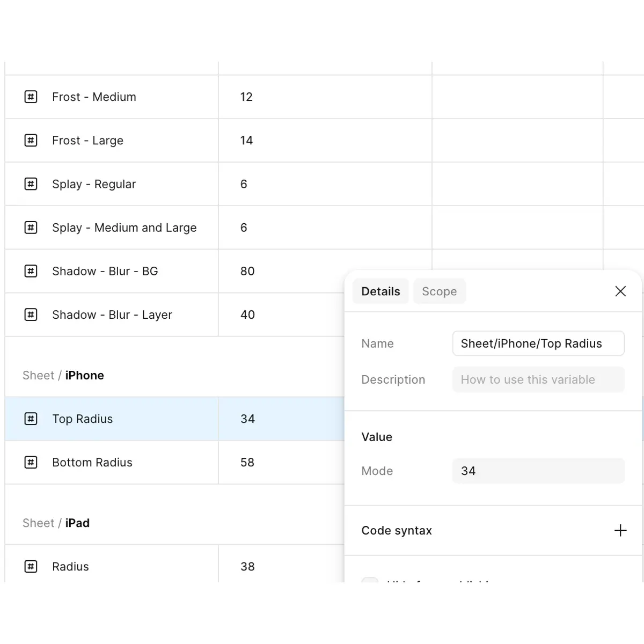The width and height of the screenshot is (644, 644).
Task: Select the Top Radius variable name
Action: click(x=83, y=419)
